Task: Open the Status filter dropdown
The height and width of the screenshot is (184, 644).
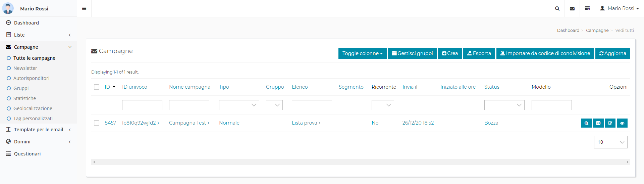Action: (504, 105)
